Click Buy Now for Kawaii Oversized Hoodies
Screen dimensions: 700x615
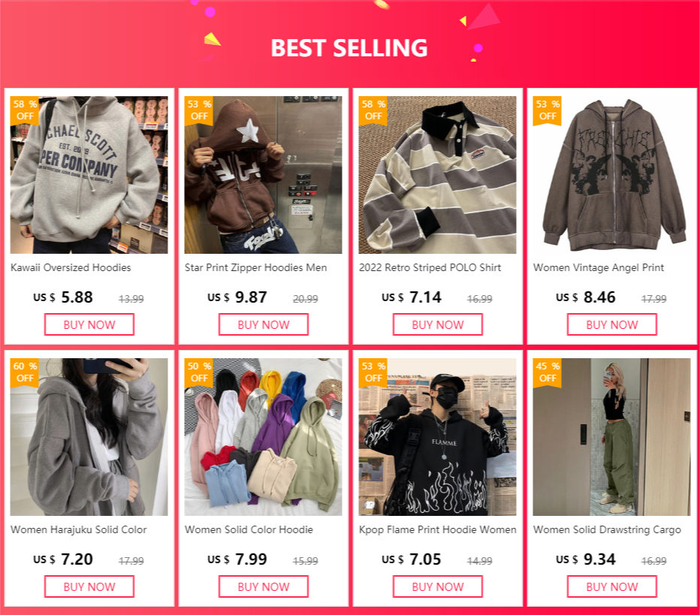pos(89,324)
